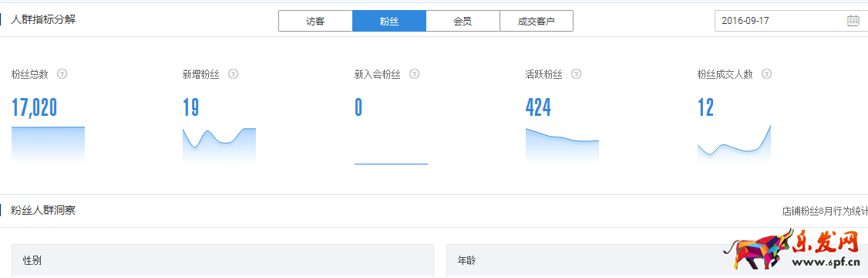The width and height of the screenshot is (868, 278).
Task: Open the 新增粉丝 trend sparkline
Action: [x=219, y=145]
